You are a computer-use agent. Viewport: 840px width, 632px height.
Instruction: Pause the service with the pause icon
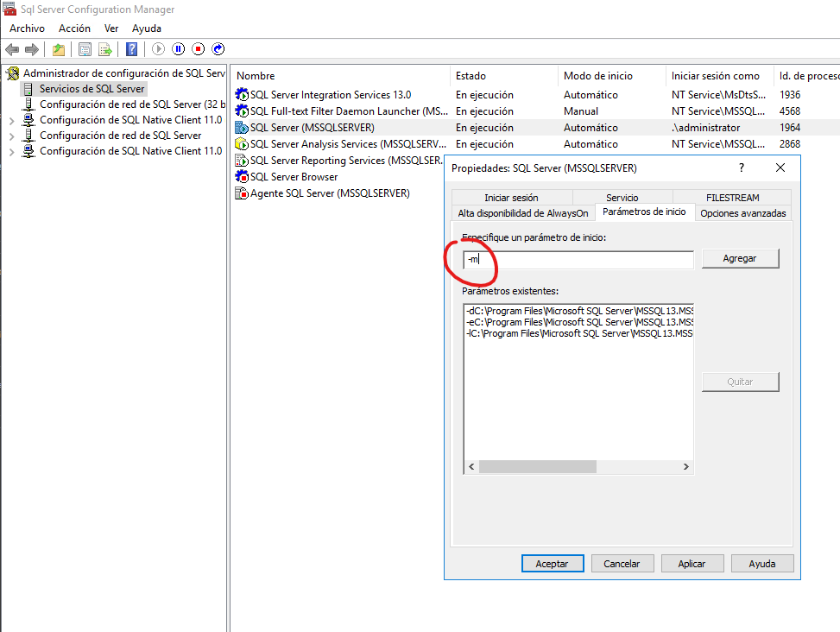(x=179, y=49)
